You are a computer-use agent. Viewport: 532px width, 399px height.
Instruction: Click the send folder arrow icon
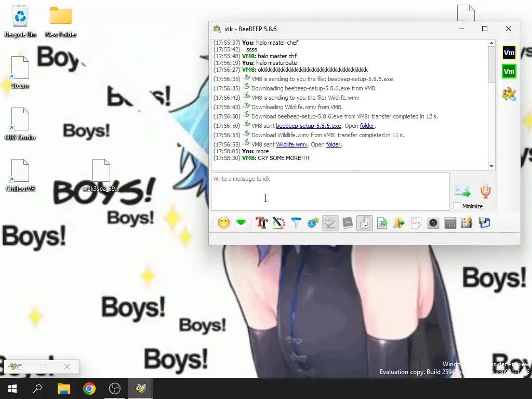(x=399, y=223)
